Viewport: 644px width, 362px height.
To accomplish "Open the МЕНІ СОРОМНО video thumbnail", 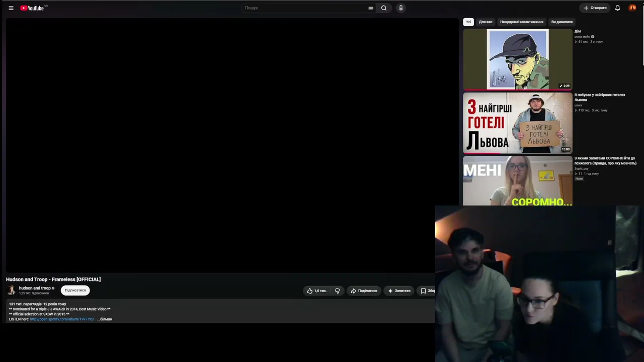I will pos(518,181).
